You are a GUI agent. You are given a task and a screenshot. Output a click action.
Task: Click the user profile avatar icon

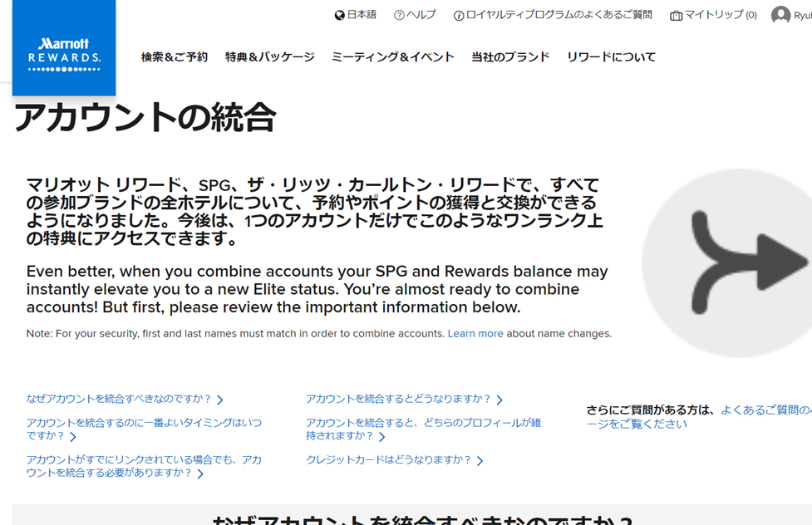click(780, 15)
